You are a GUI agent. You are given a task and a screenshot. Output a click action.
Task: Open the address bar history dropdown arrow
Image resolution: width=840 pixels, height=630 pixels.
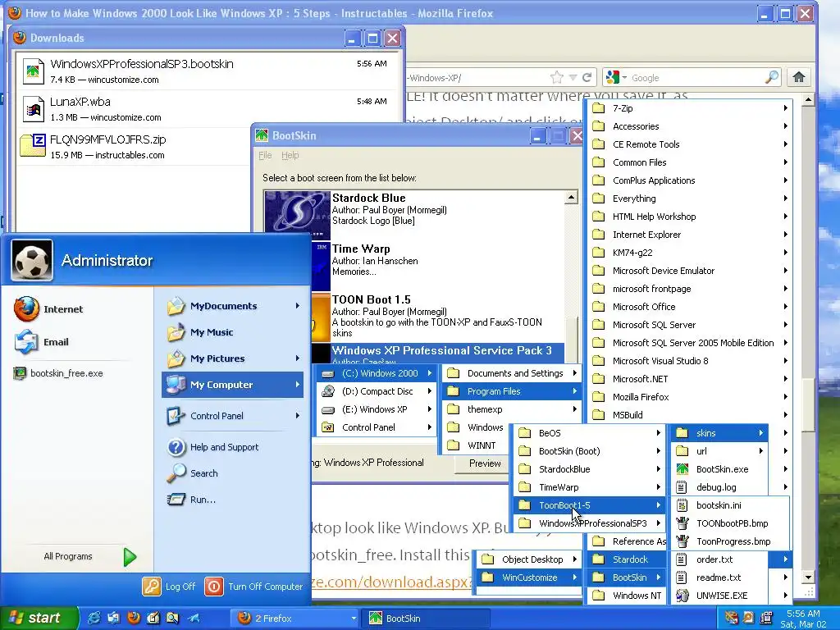pyautogui.click(x=573, y=78)
